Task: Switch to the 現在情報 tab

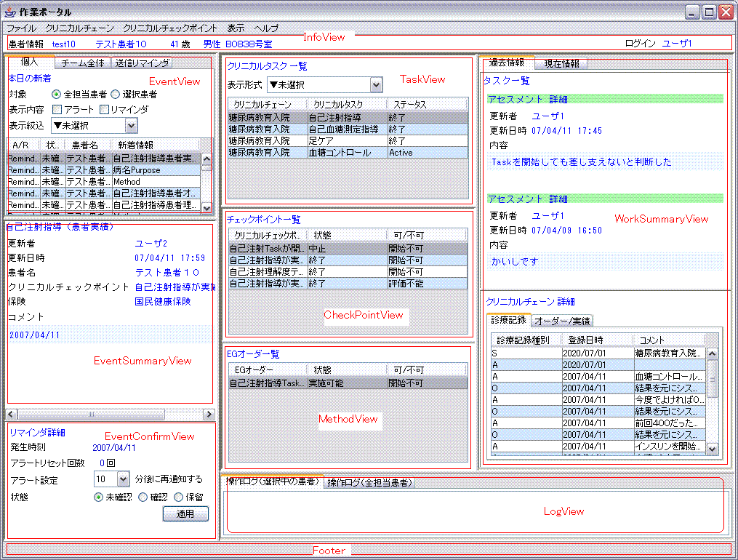Action: click(x=561, y=63)
